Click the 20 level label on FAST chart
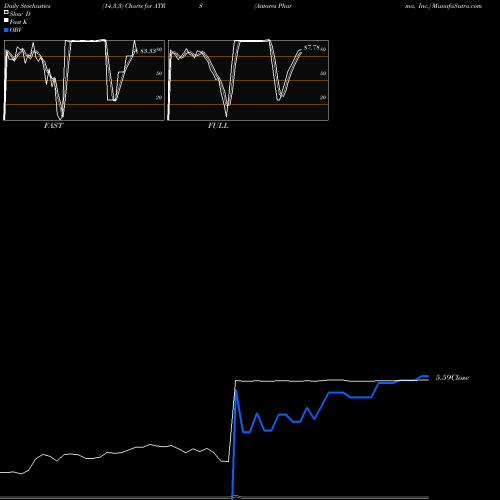 (x=159, y=97)
